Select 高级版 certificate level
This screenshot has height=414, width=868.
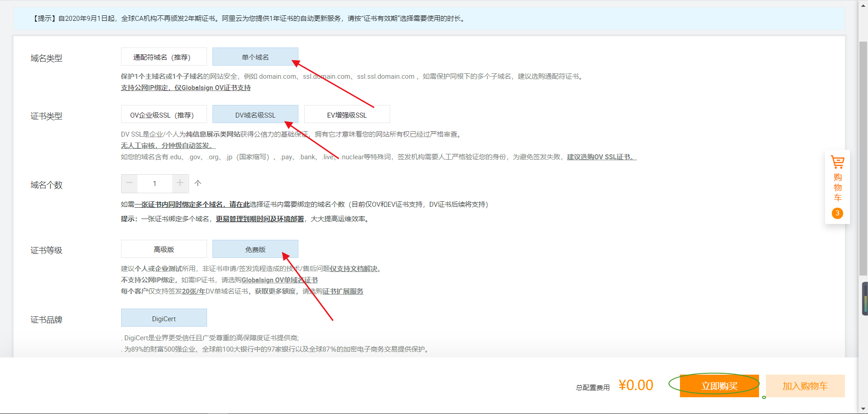point(164,249)
